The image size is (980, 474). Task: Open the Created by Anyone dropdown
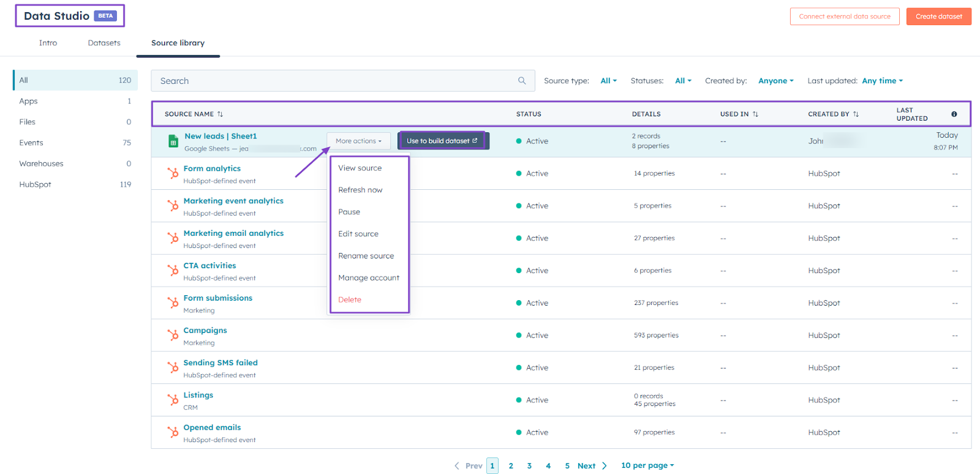click(776, 81)
